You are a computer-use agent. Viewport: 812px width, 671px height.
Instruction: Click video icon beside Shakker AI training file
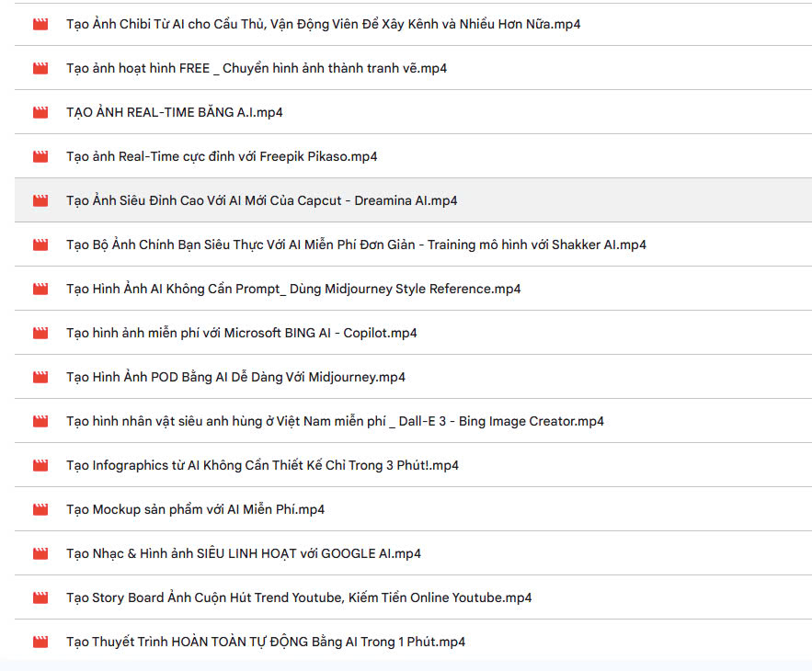tap(40, 245)
